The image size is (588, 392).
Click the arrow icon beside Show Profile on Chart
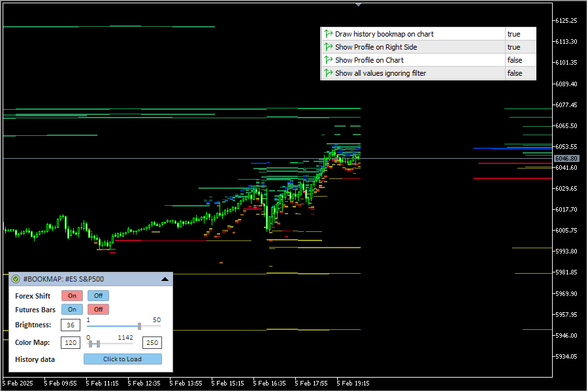click(329, 60)
